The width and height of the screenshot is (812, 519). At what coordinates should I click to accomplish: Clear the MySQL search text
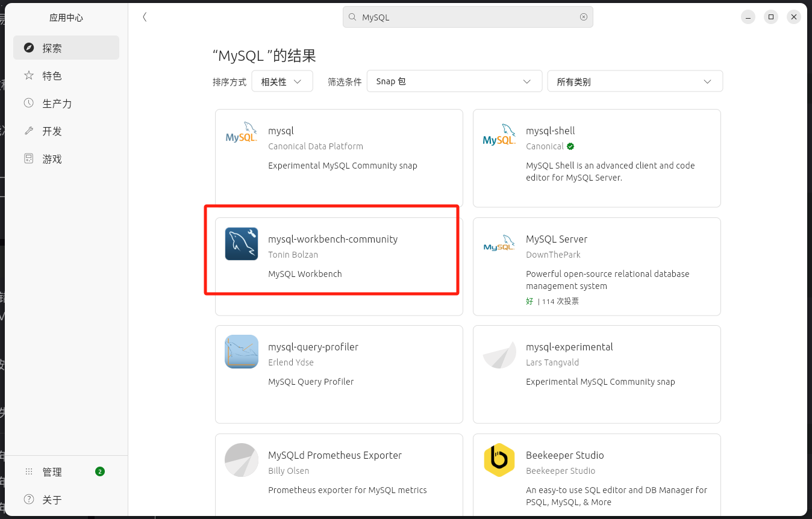(x=584, y=17)
